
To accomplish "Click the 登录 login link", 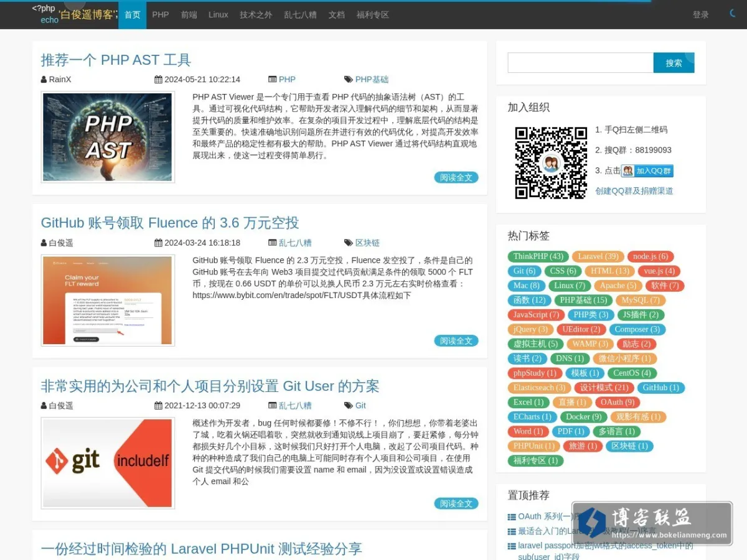I will 701,15.
